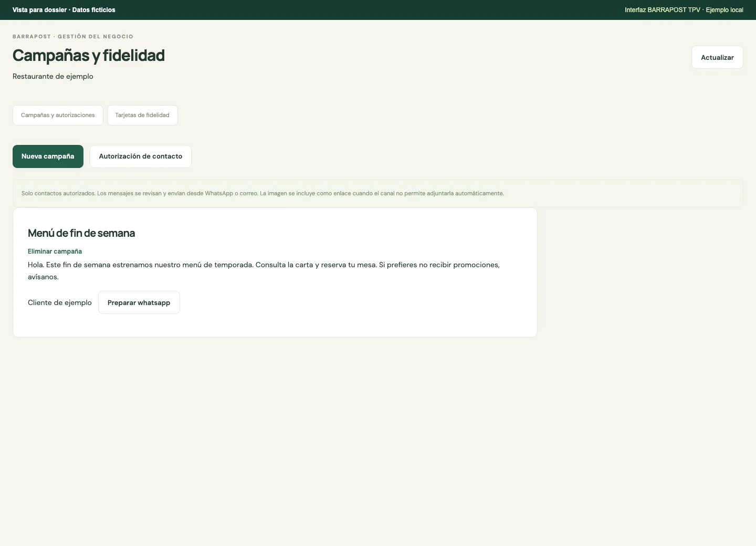
Task: Click the Eliminar campaña link
Action: [55, 251]
